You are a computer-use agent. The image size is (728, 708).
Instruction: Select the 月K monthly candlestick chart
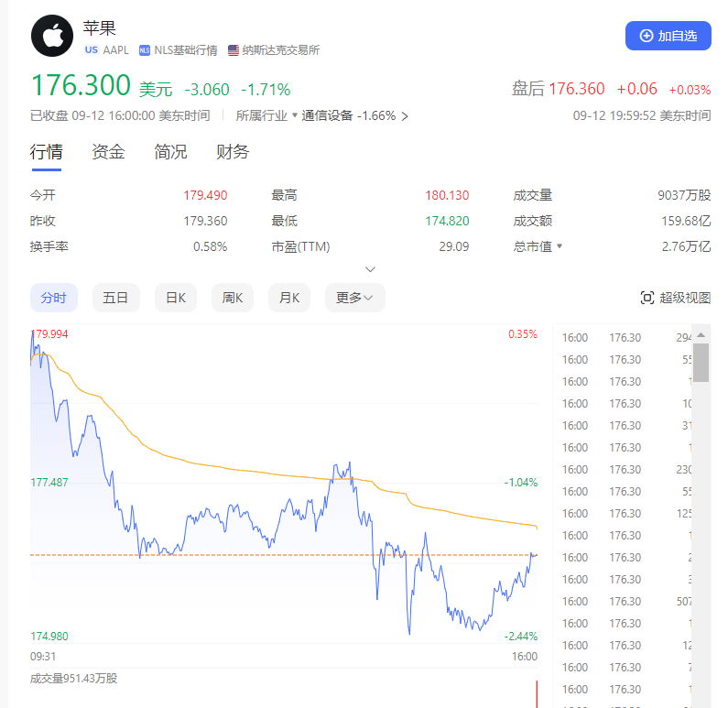[x=288, y=298]
